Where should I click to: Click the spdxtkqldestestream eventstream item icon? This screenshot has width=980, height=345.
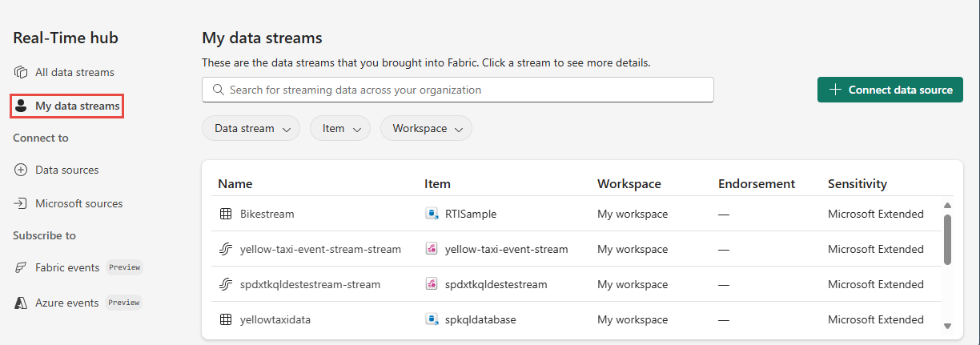[x=432, y=284]
